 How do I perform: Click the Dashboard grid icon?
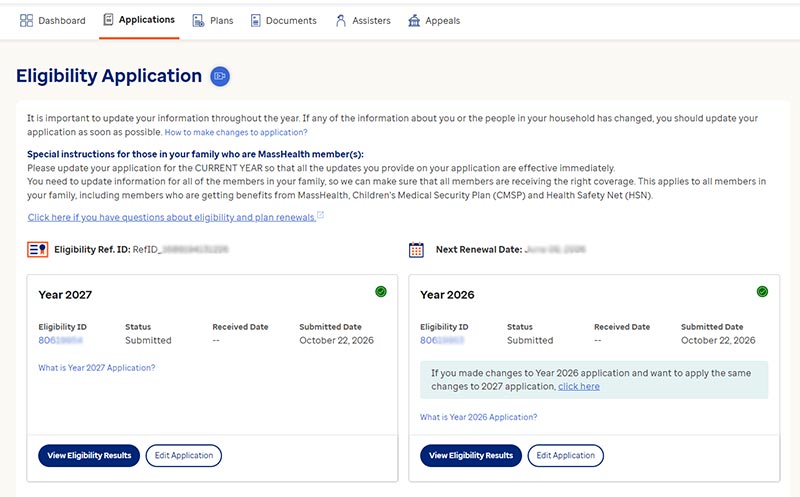pos(26,20)
